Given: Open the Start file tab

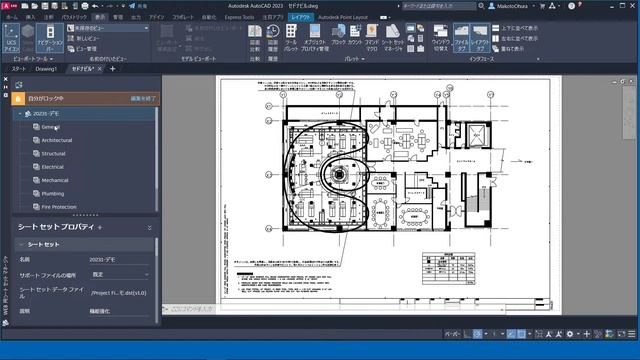Looking at the screenshot, I should click(18, 69).
